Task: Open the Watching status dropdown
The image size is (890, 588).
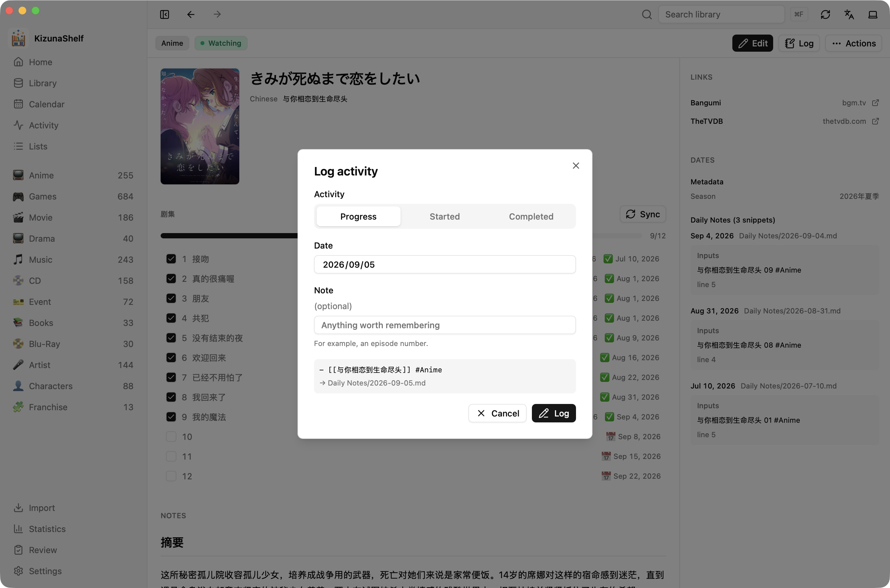Action: pyautogui.click(x=221, y=43)
